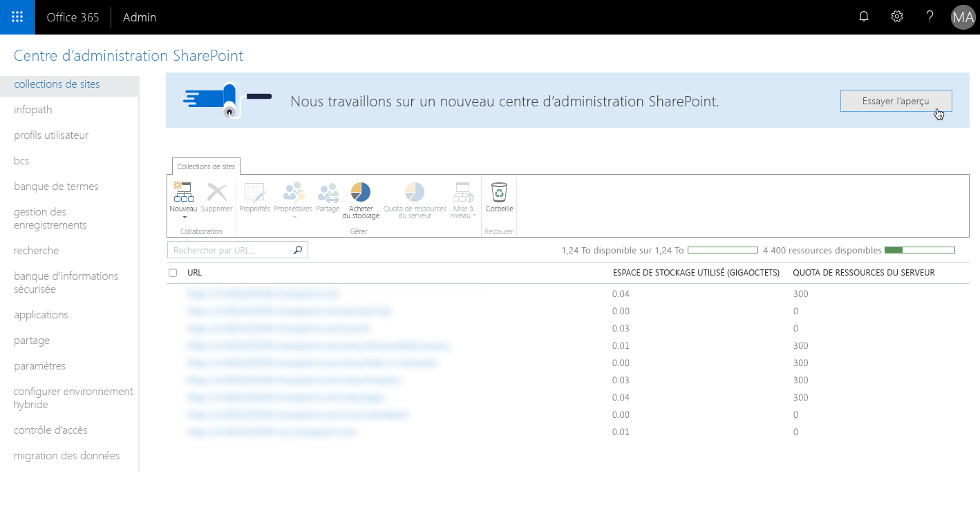Switch to the Collections de sites ribbon tab
The width and height of the screenshot is (980, 518).
click(x=205, y=166)
